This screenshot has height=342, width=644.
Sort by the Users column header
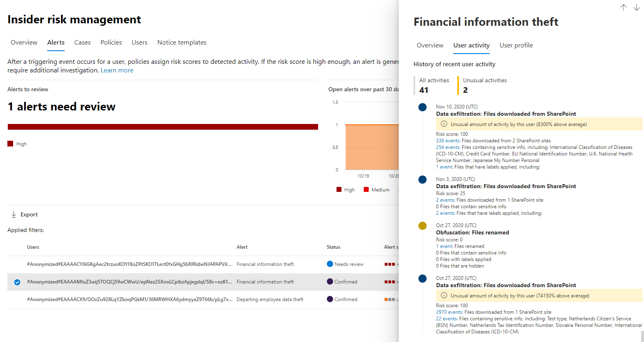click(x=33, y=247)
